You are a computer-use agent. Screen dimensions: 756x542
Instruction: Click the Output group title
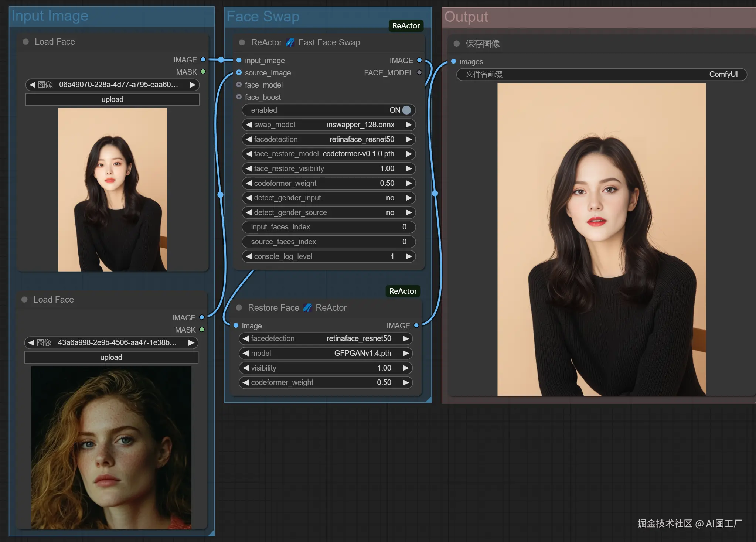(x=466, y=17)
